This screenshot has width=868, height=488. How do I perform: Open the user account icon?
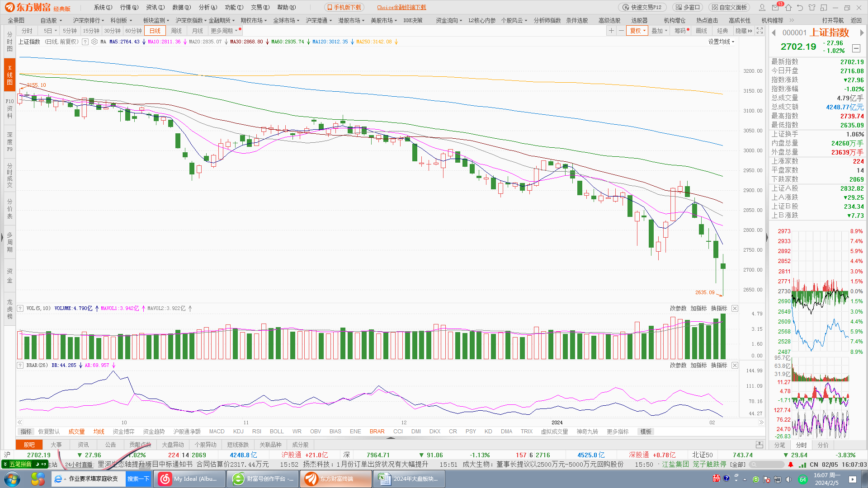coord(762,8)
